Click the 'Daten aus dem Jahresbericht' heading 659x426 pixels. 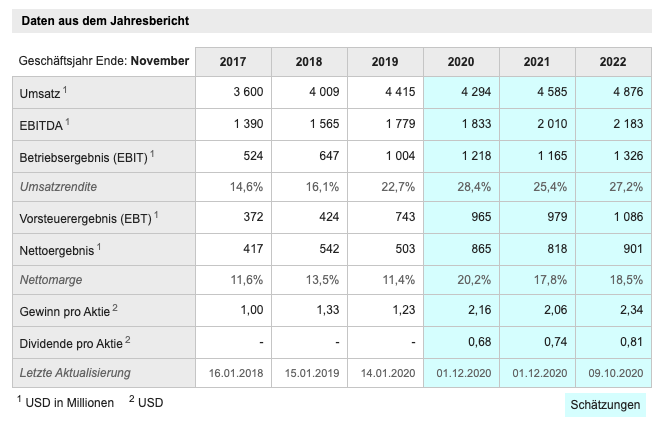coord(105,20)
